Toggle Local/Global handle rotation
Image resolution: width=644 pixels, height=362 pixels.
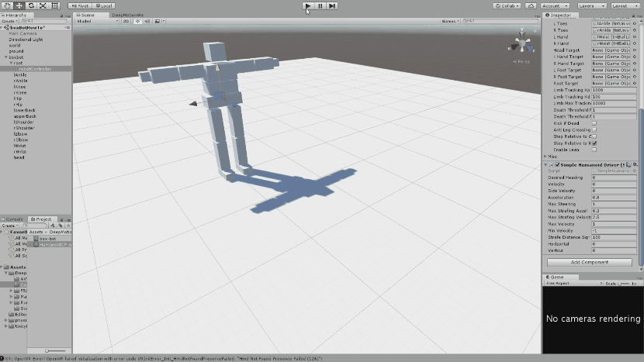pos(104,5)
